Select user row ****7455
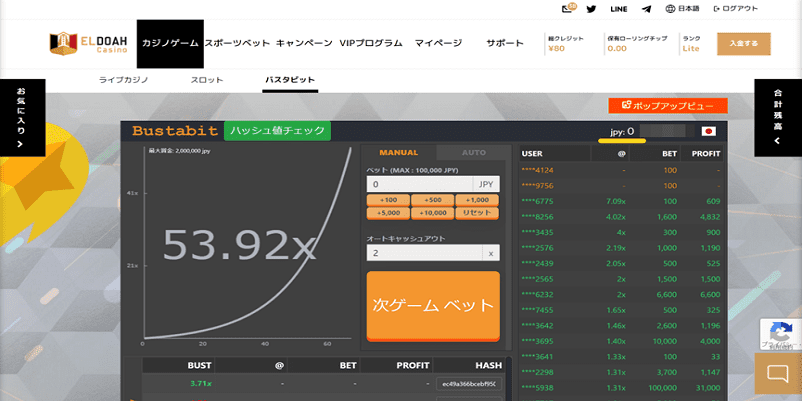The height and width of the screenshot is (401, 802). coord(621,310)
